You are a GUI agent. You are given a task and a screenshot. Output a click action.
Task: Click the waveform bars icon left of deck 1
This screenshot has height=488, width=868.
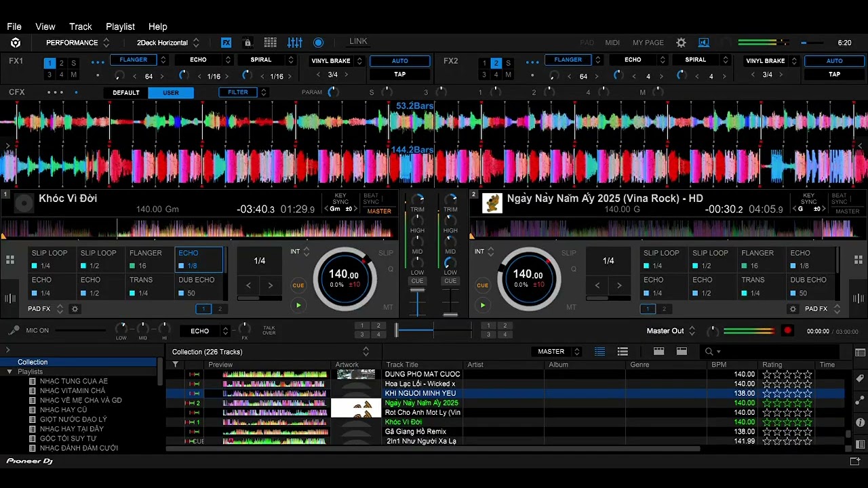click(x=10, y=298)
